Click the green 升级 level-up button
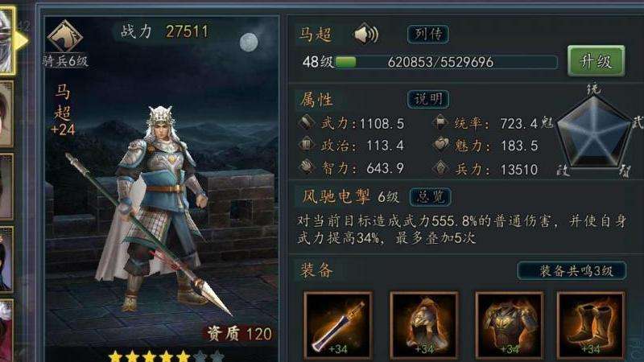 [596, 61]
